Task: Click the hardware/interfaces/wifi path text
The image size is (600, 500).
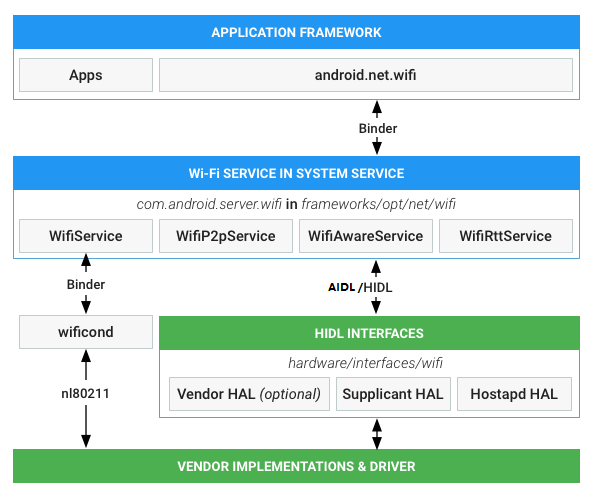Action: coord(365,363)
